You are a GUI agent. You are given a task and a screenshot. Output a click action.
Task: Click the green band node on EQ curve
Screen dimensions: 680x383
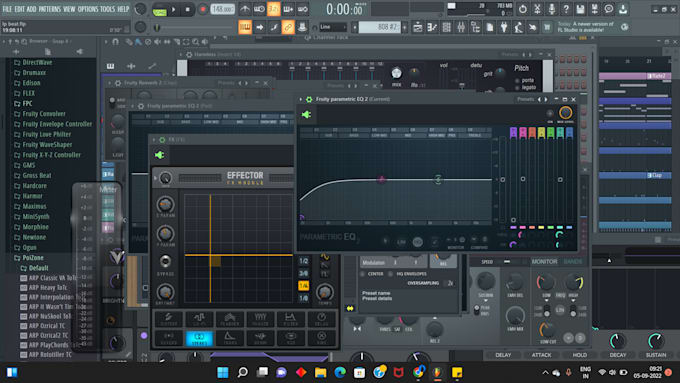tap(438, 179)
